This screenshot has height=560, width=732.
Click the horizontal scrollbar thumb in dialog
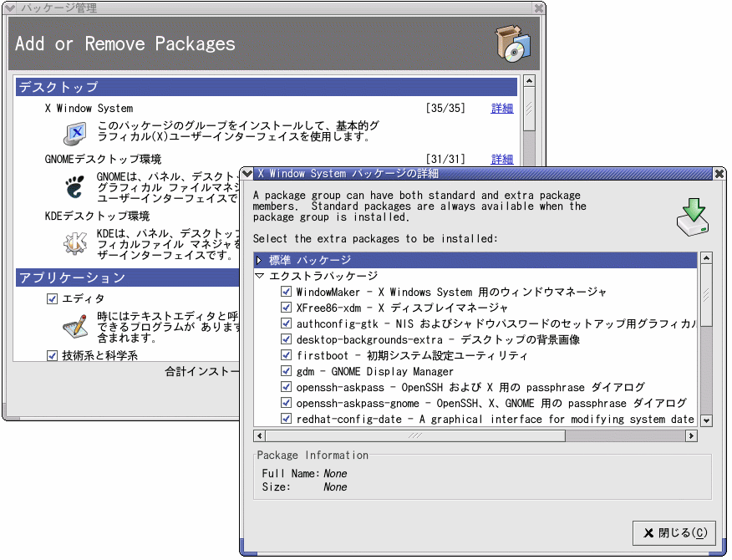(x=415, y=435)
